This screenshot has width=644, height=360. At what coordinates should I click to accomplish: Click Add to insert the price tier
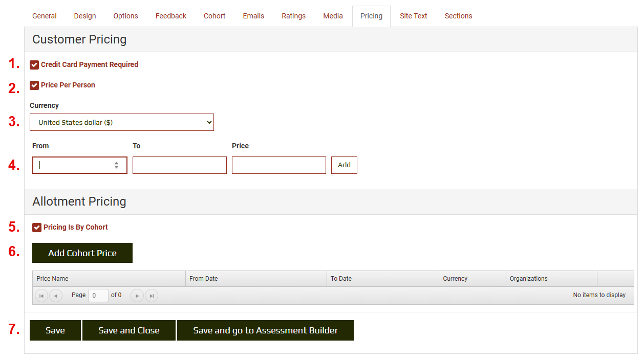pyautogui.click(x=344, y=165)
